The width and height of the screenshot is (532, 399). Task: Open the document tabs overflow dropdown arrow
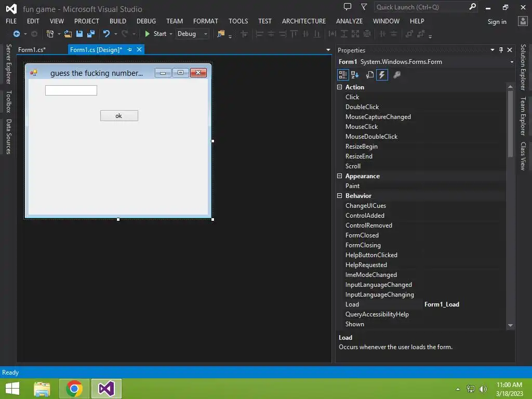click(328, 50)
